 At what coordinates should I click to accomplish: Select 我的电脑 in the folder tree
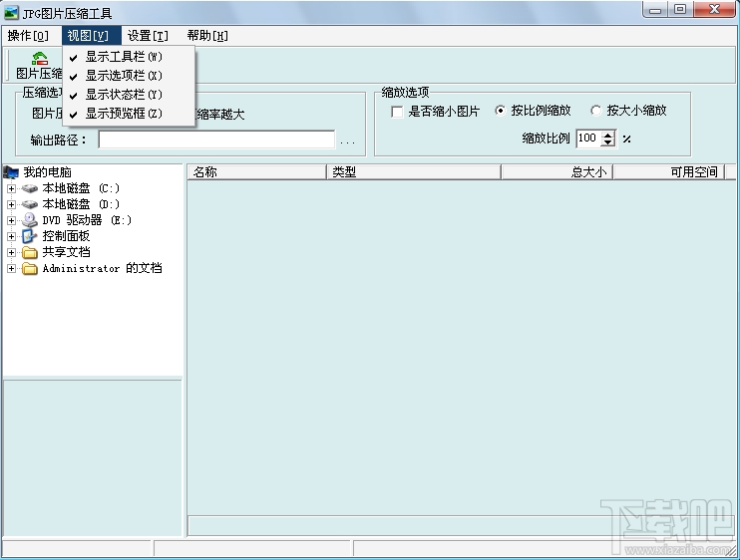pos(47,172)
